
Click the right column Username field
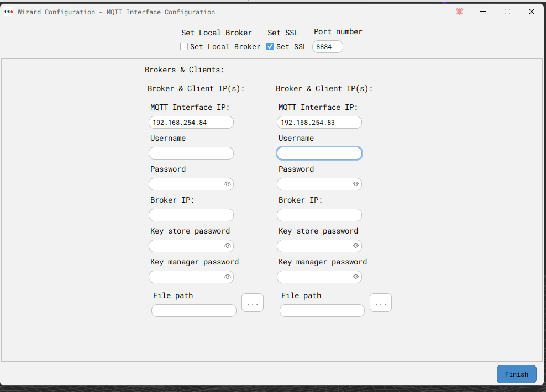tap(319, 153)
